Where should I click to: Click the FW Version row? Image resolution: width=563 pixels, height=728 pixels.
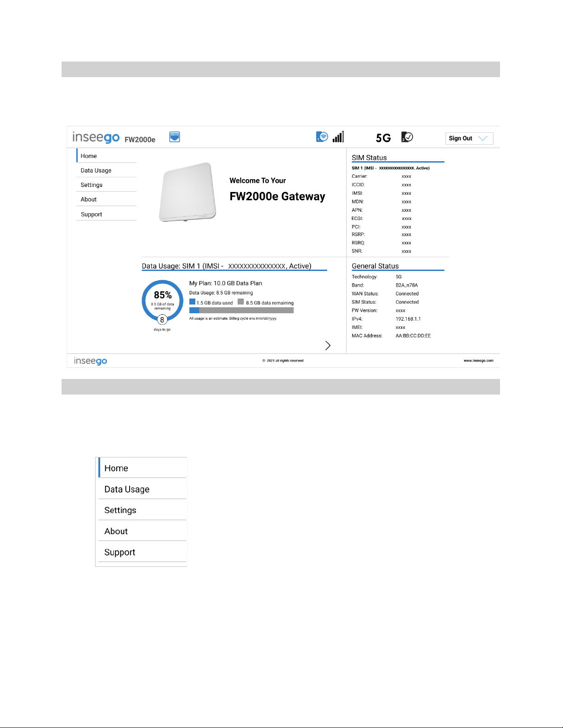pyautogui.click(x=379, y=310)
